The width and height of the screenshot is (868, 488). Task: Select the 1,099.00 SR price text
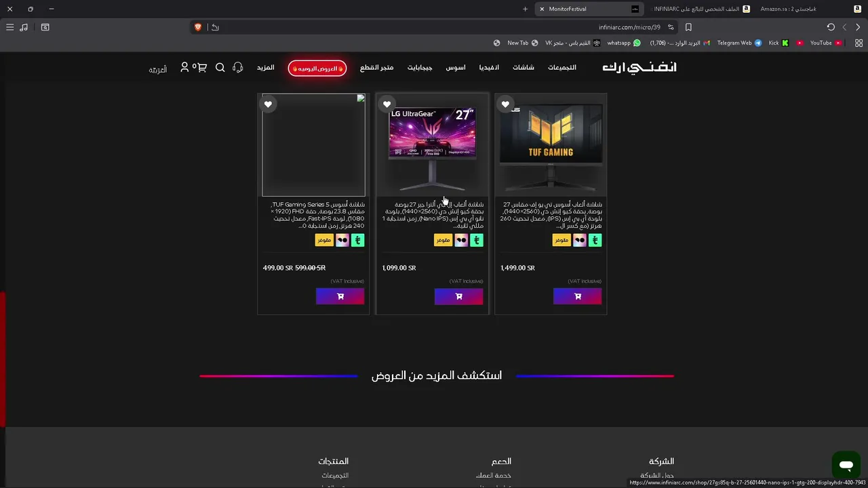coord(399,268)
